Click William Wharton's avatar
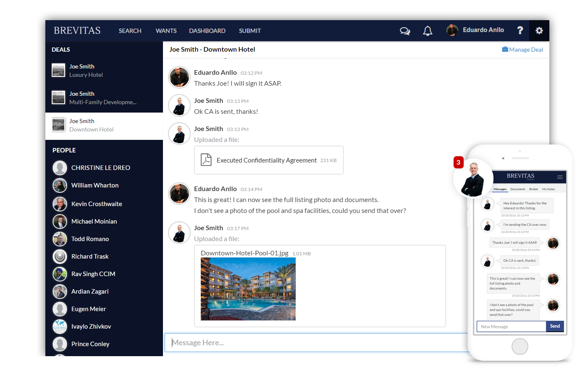 [x=60, y=185]
